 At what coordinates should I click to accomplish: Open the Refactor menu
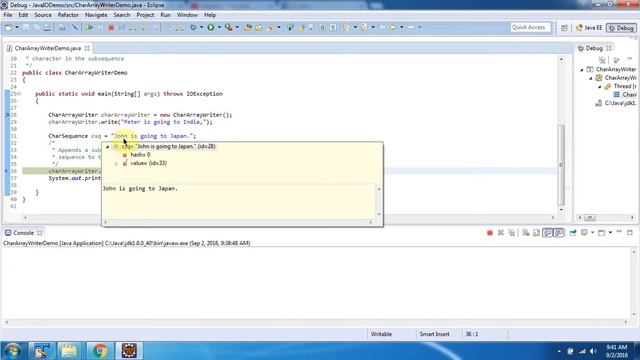(x=68, y=15)
